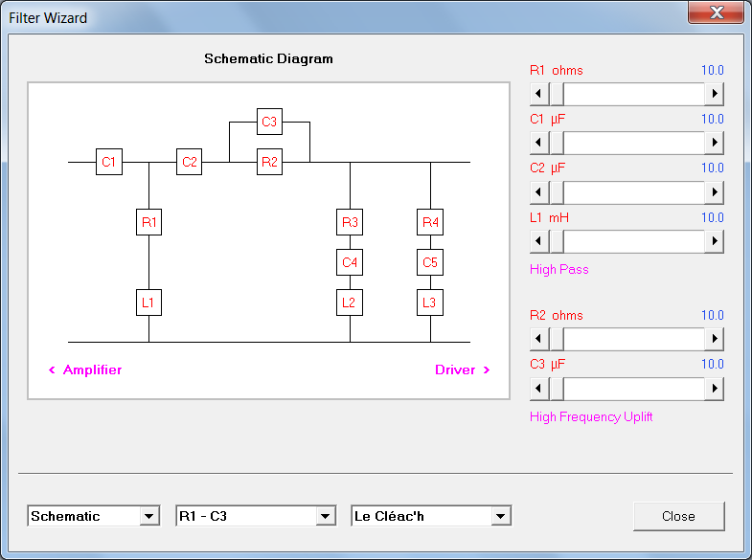Click the Amplifier label in diagram
This screenshot has width=752, height=560.
pos(92,370)
